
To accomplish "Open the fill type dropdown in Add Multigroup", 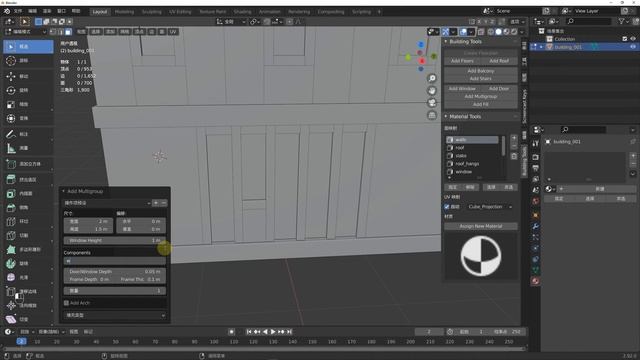I will click(x=115, y=315).
